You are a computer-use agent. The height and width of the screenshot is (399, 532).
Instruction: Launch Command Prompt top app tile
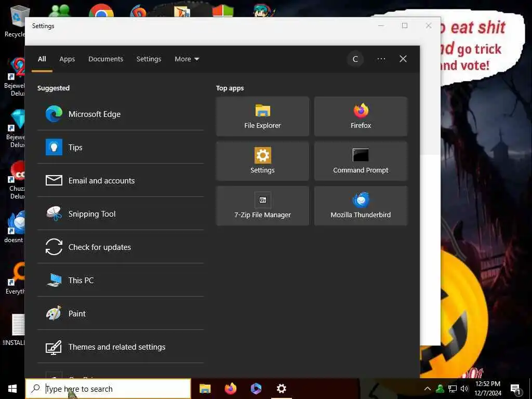(361, 161)
